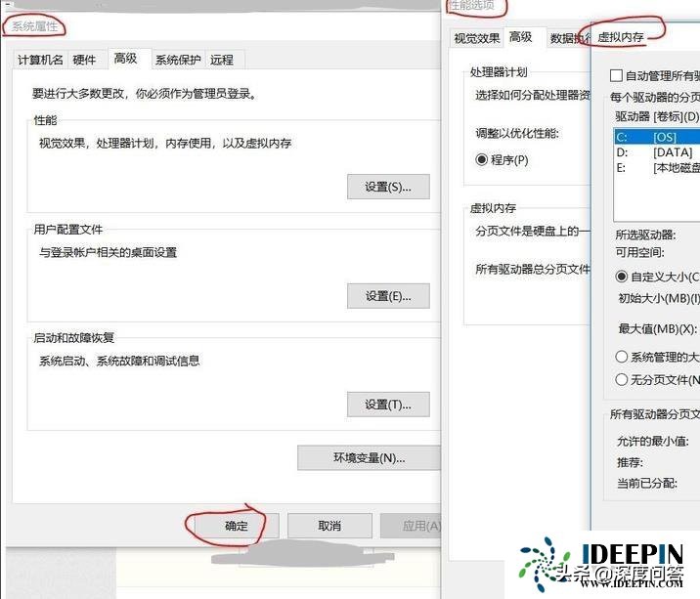This screenshot has width=700, height=599.
Task: Choose 系统管理的大小 radio option
Action: [x=622, y=357]
